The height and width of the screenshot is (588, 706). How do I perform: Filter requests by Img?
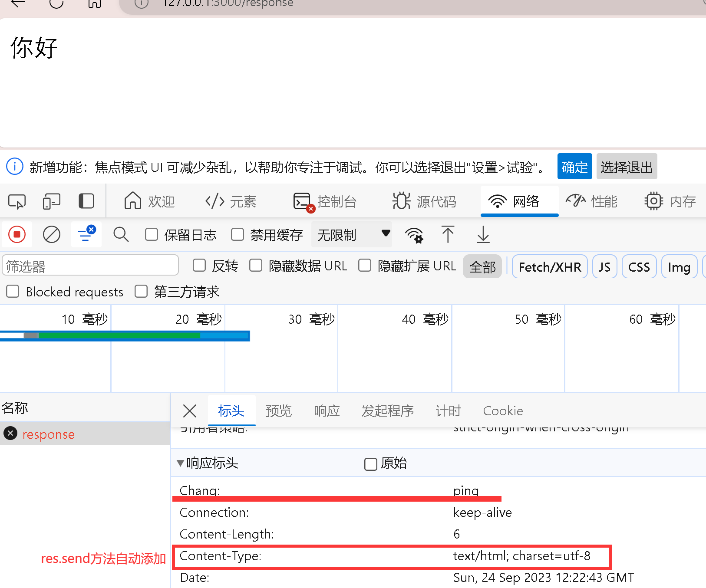tap(679, 266)
